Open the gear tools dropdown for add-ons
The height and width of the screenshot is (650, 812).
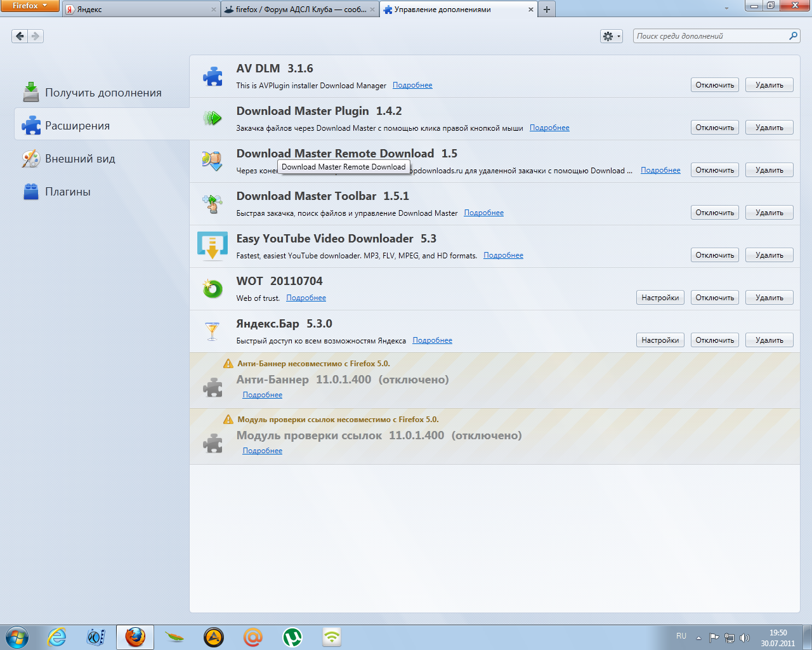(x=612, y=36)
